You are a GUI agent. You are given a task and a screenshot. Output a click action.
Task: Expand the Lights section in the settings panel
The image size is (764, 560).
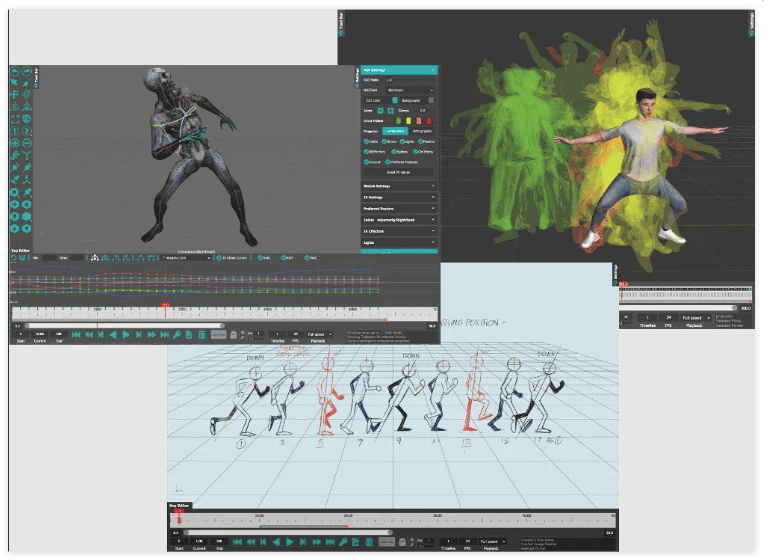(399, 242)
